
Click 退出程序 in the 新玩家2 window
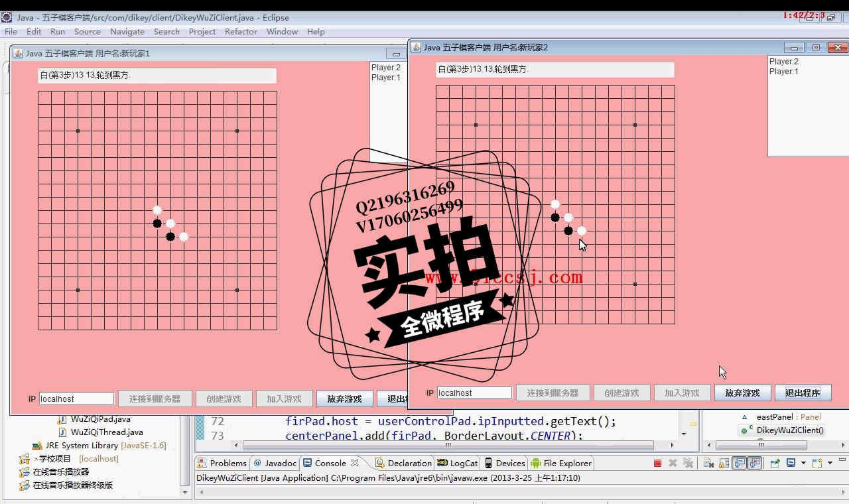[803, 393]
